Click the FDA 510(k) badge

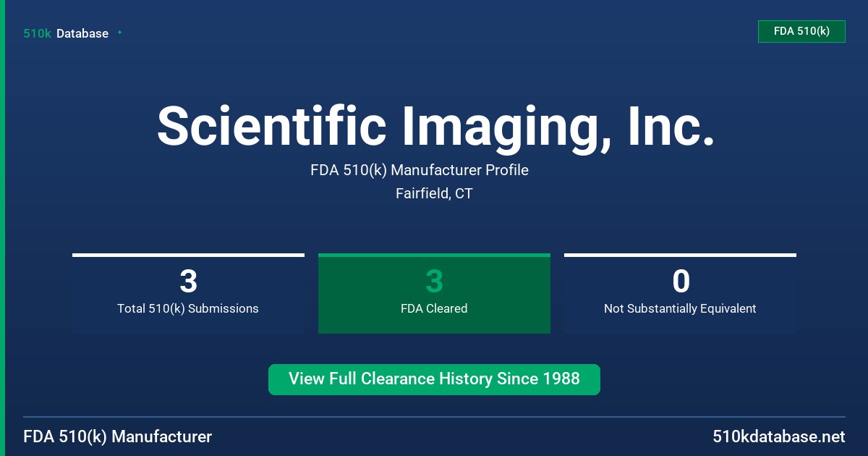[x=801, y=31]
